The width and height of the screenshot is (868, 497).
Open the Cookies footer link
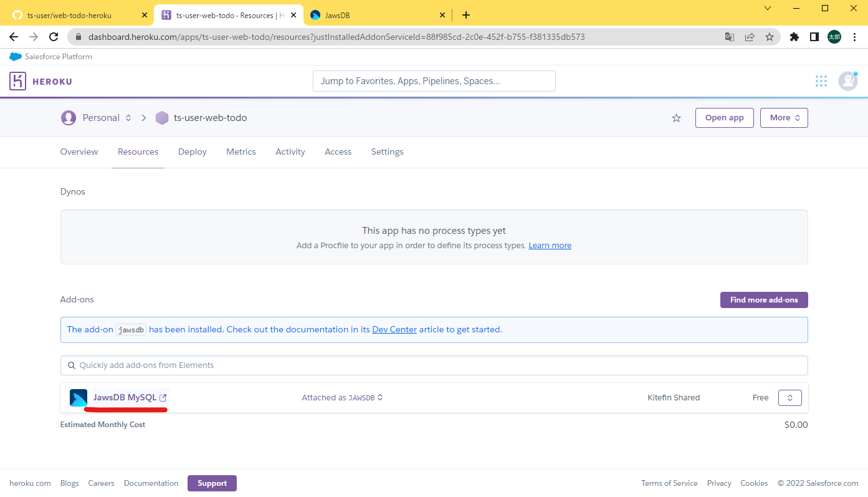coord(754,483)
